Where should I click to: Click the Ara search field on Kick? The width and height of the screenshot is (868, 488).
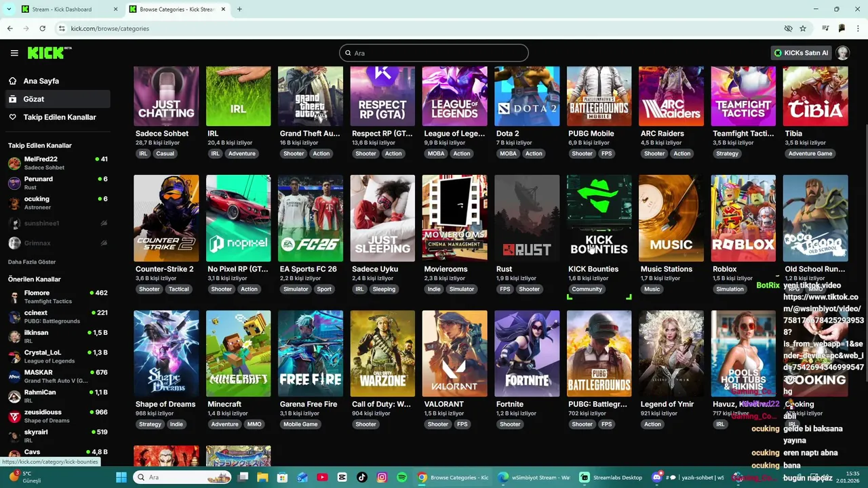[434, 53]
